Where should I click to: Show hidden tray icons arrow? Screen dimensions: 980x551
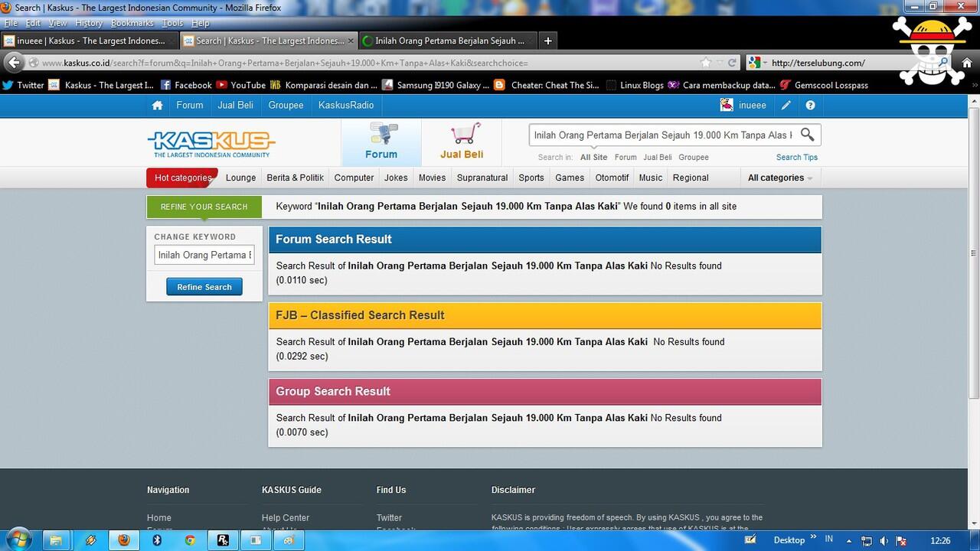(848, 540)
